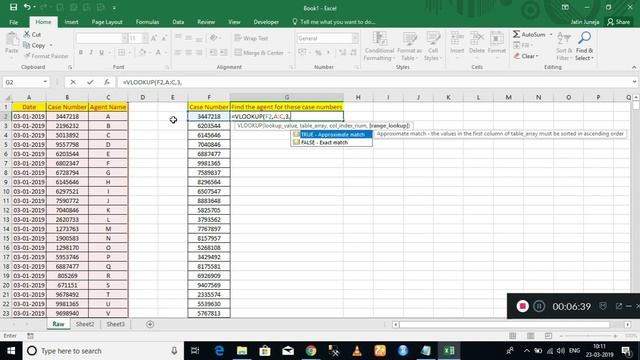640x360 pixels.
Task: Open the font name dropdown
Action: click(124, 38)
